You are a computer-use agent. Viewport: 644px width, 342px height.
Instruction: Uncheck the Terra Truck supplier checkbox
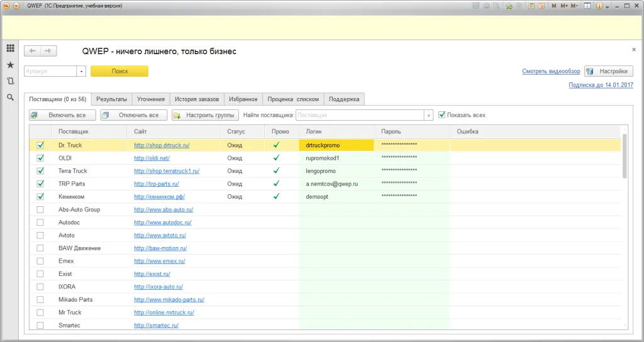pyautogui.click(x=40, y=171)
